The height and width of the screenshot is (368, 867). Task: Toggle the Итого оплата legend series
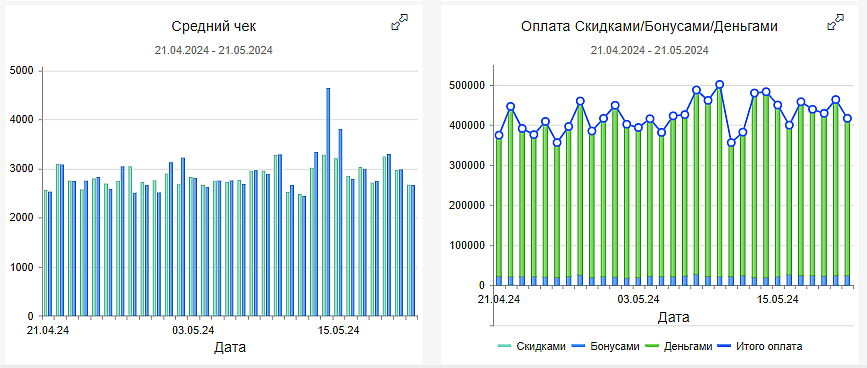click(x=760, y=346)
